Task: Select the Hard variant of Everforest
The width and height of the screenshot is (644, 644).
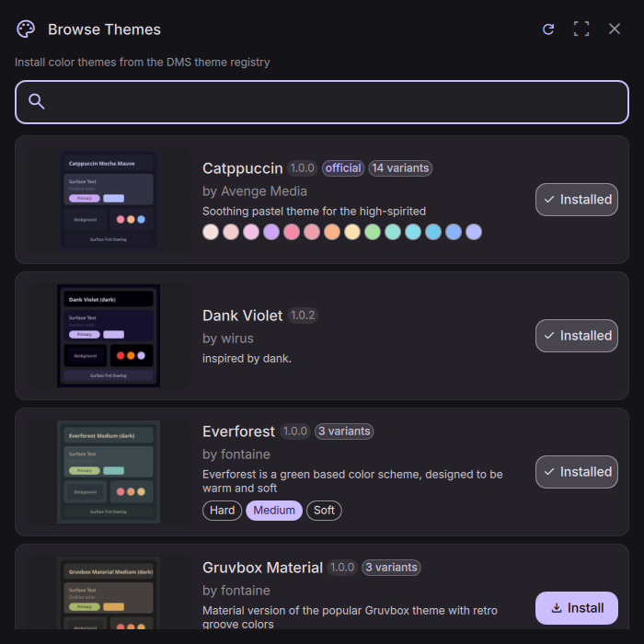Action: 222,511
